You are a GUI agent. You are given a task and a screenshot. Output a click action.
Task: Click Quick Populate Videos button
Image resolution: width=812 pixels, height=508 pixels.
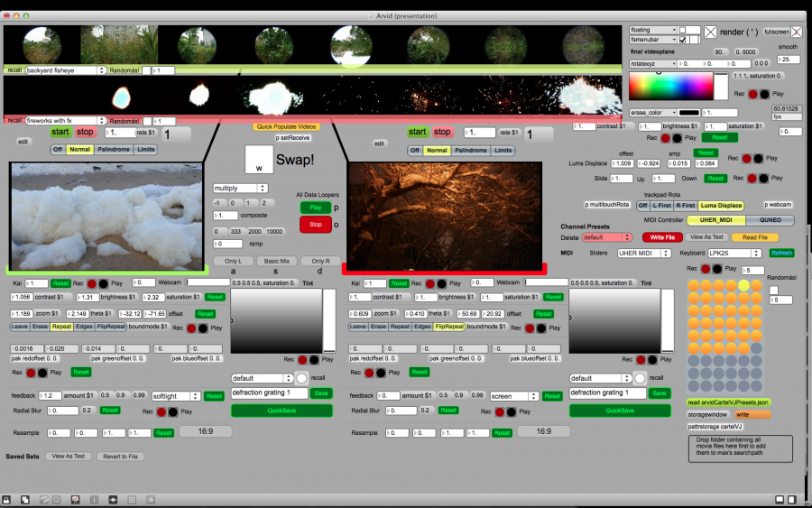286,127
